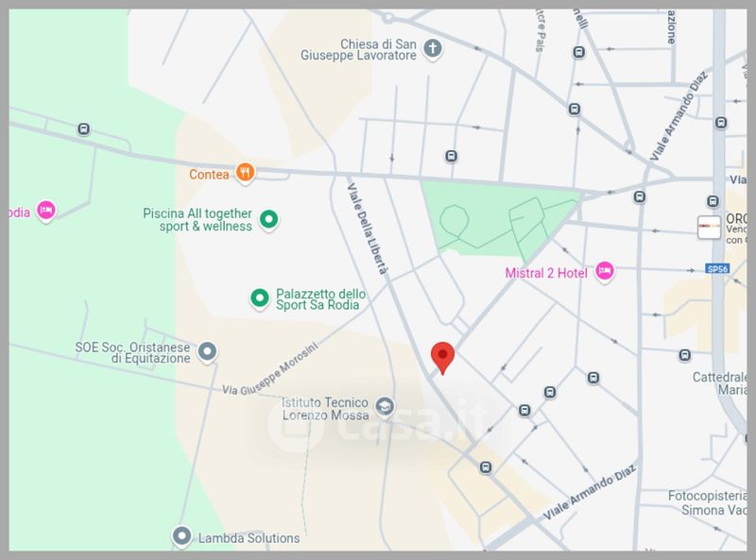Open the Mistral 2 Hotel lodging icon

[x=604, y=271]
